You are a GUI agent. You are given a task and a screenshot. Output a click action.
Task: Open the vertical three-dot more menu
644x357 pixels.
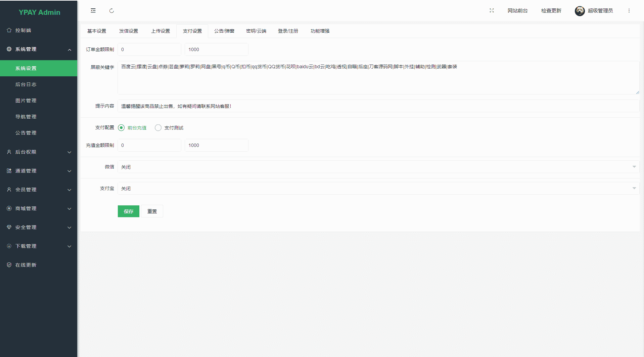click(x=629, y=11)
